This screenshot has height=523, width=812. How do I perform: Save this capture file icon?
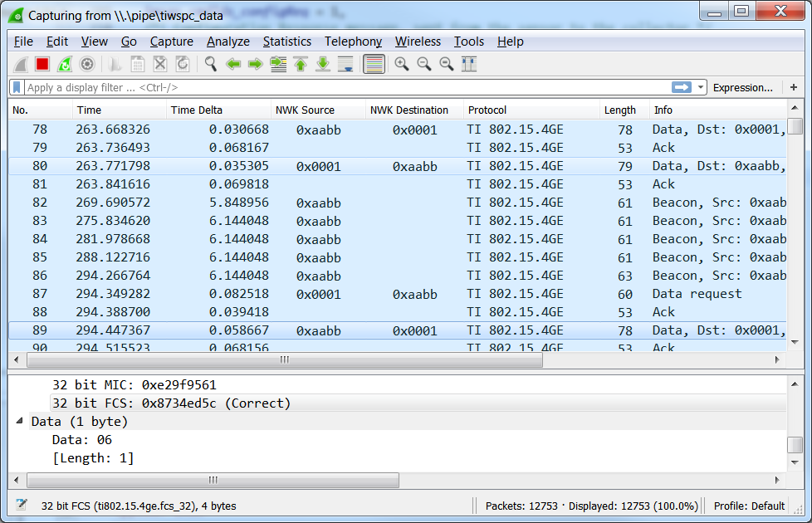coord(137,64)
